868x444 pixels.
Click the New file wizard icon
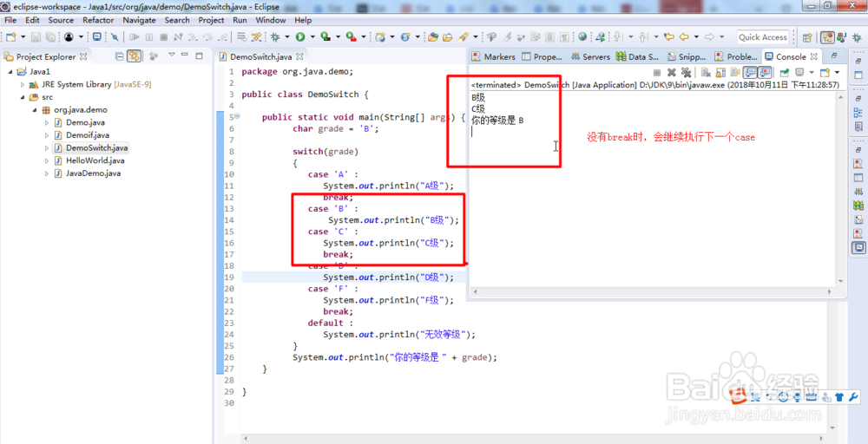click(x=10, y=37)
